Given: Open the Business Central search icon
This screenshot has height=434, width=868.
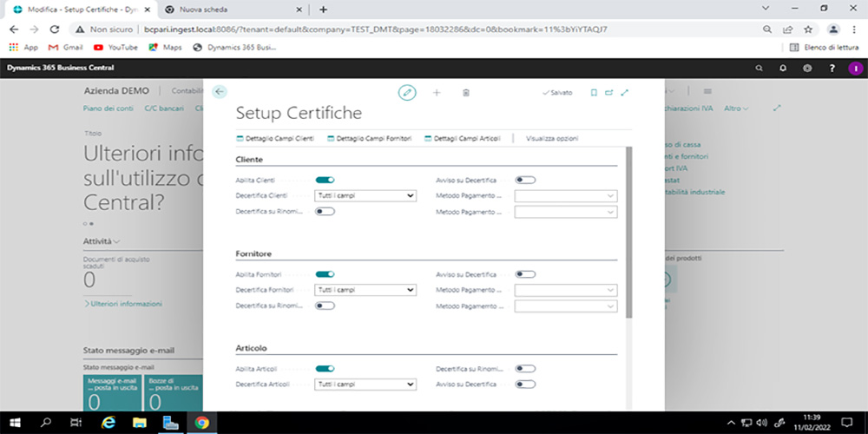Looking at the screenshot, I should pyautogui.click(x=759, y=68).
